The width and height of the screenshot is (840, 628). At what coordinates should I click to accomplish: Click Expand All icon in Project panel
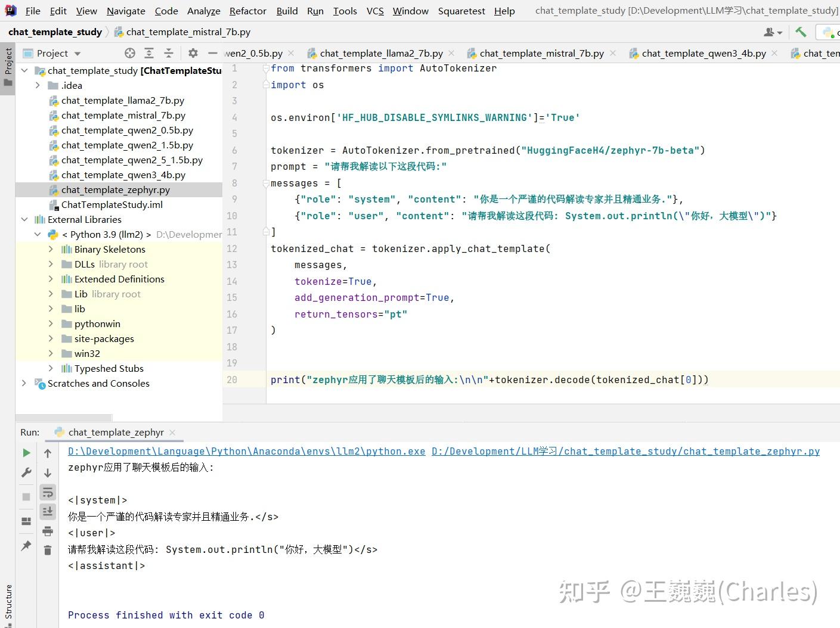pyautogui.click(x=149, y=53)
